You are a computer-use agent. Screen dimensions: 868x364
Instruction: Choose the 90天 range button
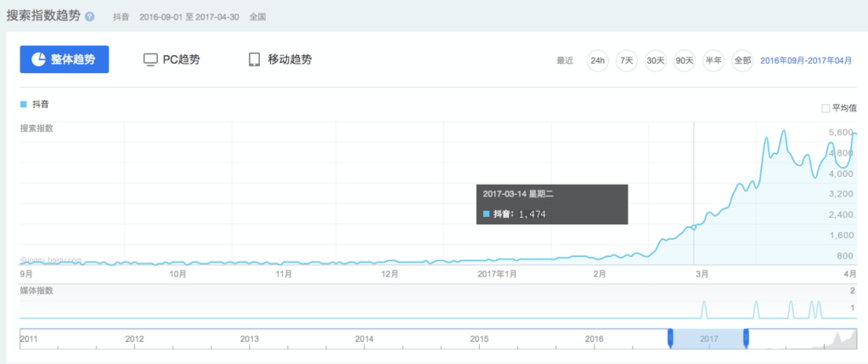tap(685, 60)
